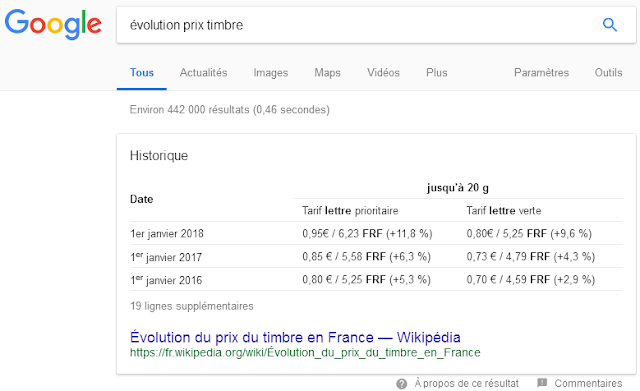Click 'À propos de ce résultat'
The width and height of the screenshot is (640, 391).
pyautogui.click(x=467, y=384)
